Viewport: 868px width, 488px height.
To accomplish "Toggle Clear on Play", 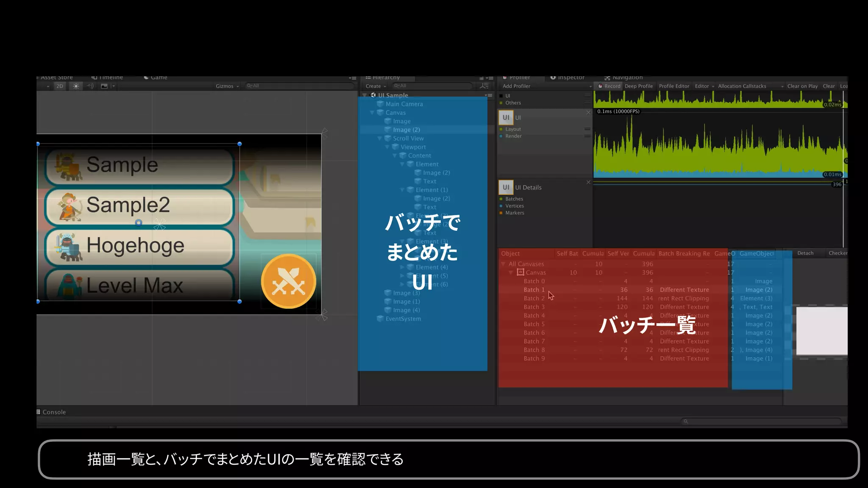I will click(x=802, y=86).
